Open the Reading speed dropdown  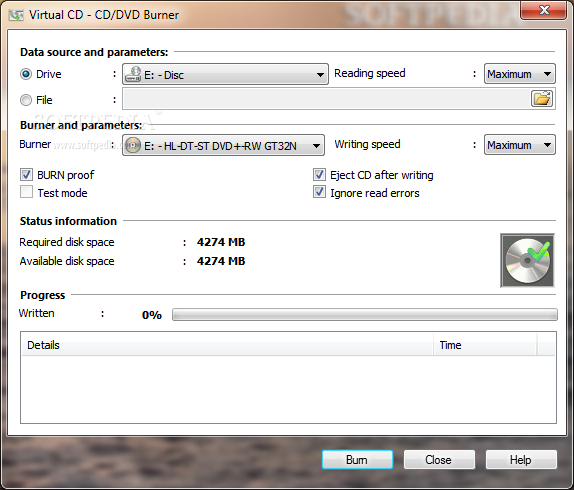[519, 74]
